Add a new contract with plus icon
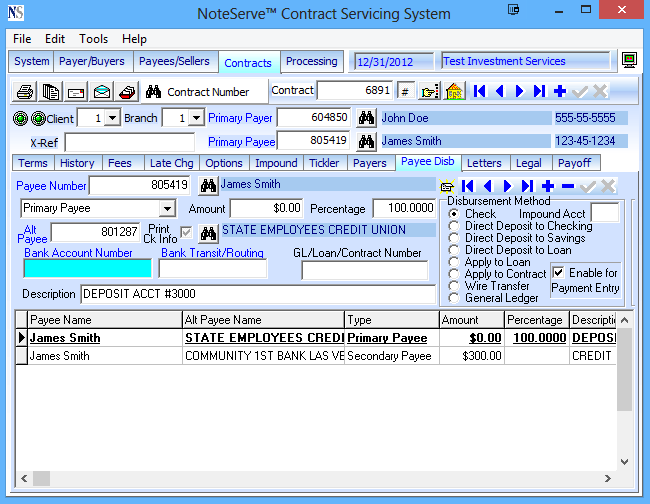Viewport: 650px width, 504px height. click(x=560, y=91)
